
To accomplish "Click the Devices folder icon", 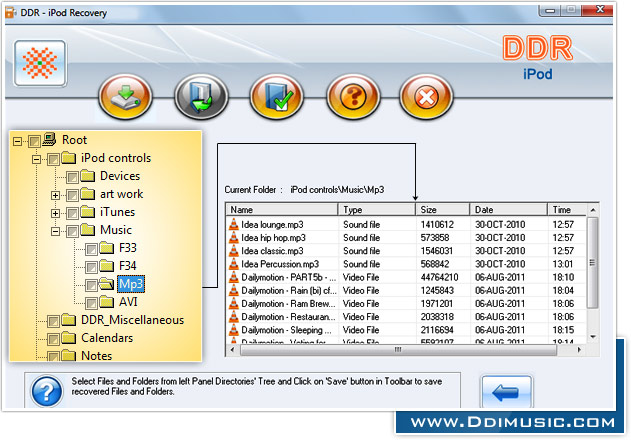I will pyautogui.click(x=87, y=176).
